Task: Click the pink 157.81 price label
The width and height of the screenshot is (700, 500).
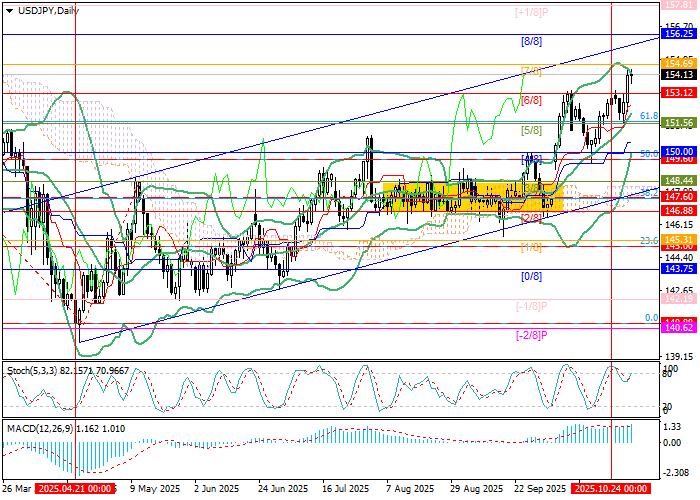Action: coord(679,5)
